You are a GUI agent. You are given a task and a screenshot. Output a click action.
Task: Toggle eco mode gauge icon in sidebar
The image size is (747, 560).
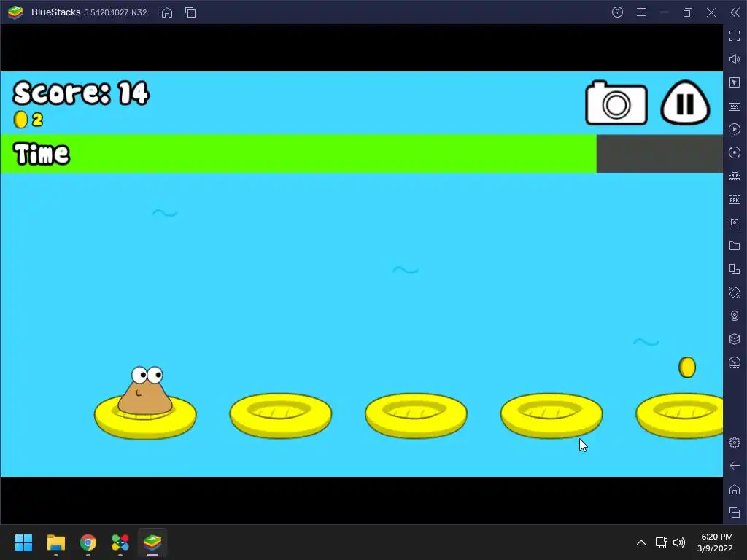click(735, 362)
